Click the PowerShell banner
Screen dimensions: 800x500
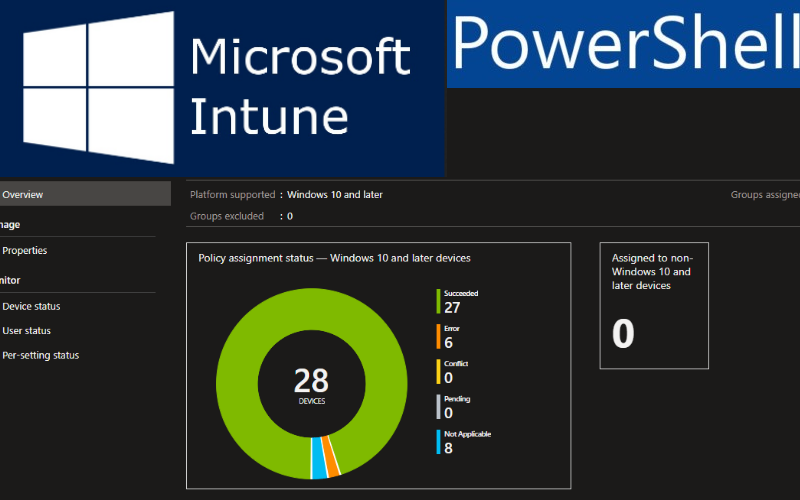click(x=623, y=44)
